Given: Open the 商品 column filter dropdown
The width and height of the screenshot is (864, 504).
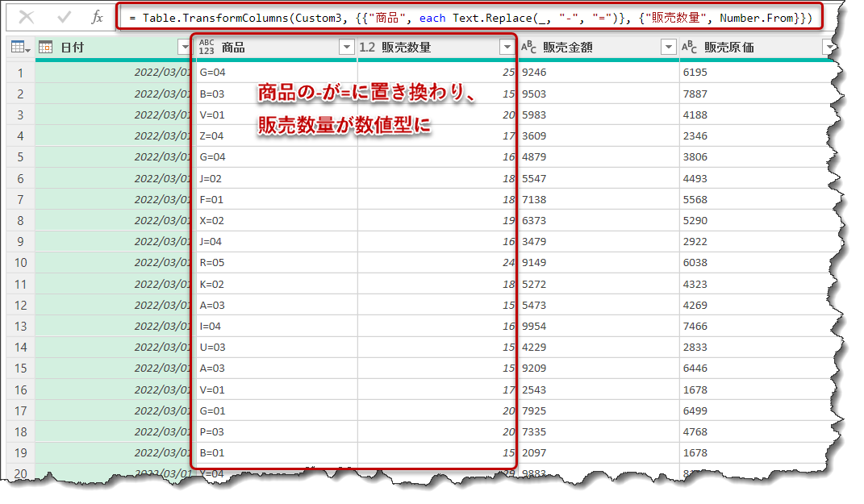Looking at the screenshot, I should (x=346, y=48).
